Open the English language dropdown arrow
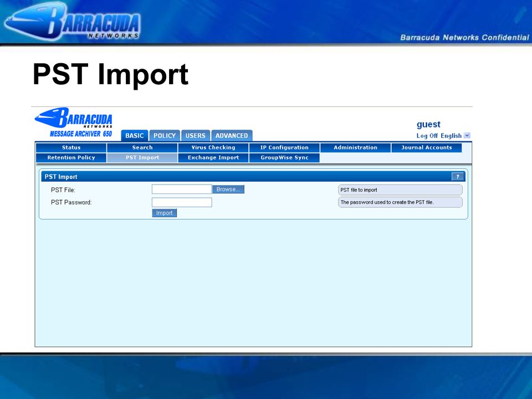 [x=467, y=135]
